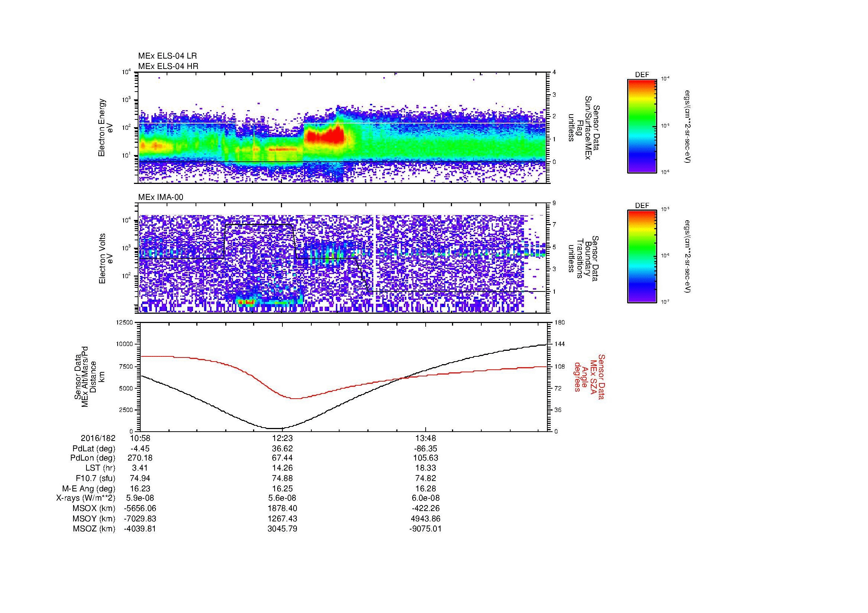Click the minimum of the red SZA curve

296,399
